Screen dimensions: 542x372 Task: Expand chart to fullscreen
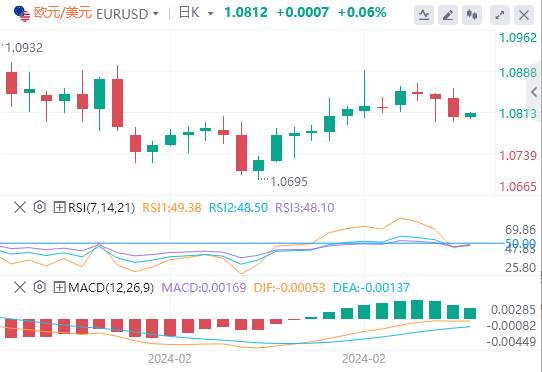(x=500, y=15)
